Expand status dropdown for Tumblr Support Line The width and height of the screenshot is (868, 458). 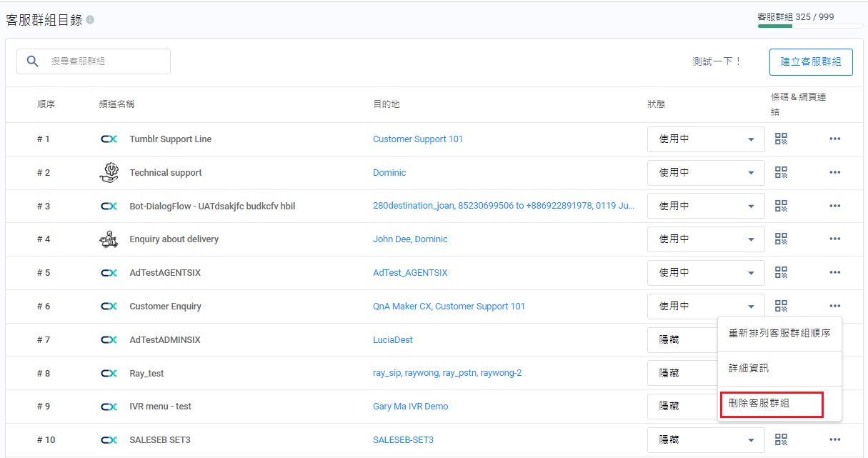706,139
